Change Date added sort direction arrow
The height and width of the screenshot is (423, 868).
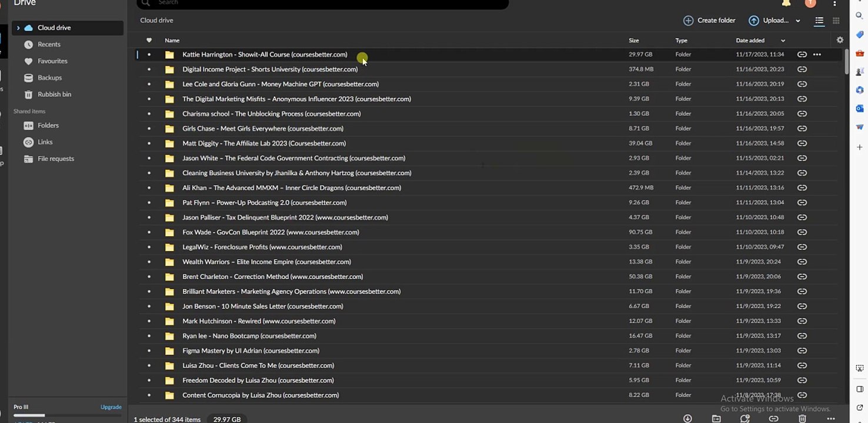(783, 41)
